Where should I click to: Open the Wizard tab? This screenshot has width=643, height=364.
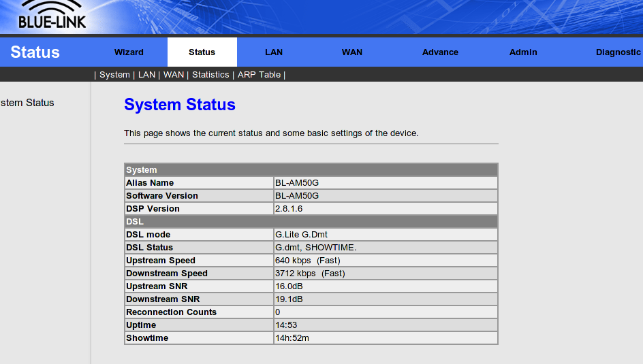click(129, 52)
